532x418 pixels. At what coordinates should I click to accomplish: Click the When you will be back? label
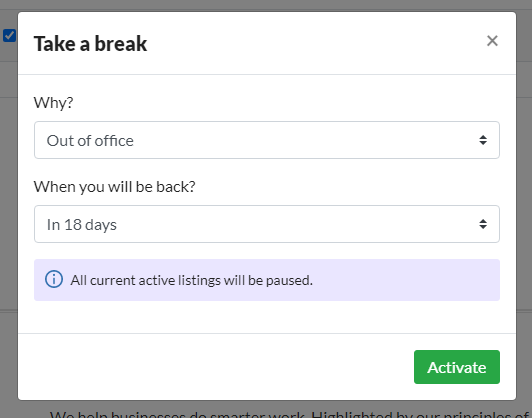pos(114,187)
